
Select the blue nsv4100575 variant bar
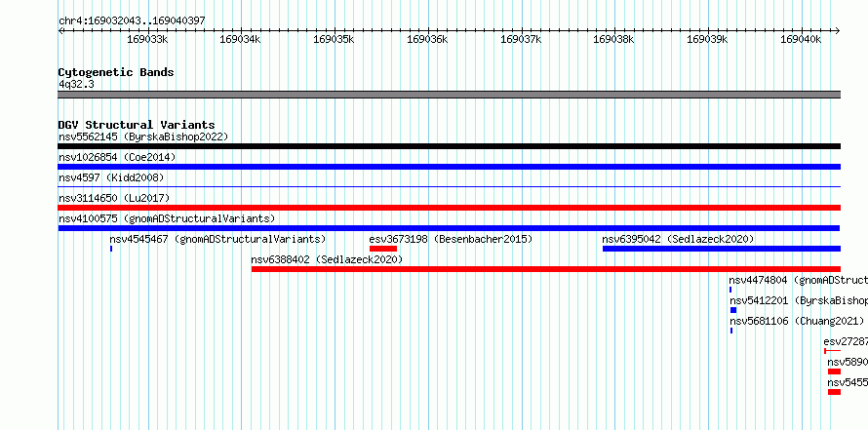[449, 228]
